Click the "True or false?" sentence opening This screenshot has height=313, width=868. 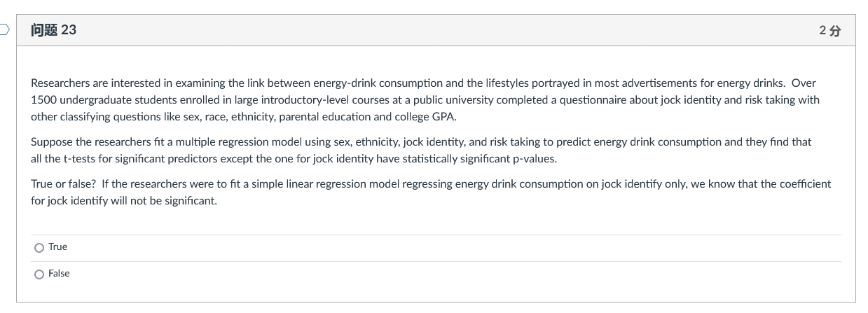(x=64, y=183)
